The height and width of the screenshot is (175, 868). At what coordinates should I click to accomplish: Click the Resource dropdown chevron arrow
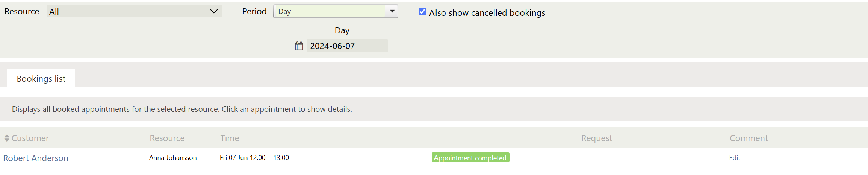click(214, 11)
